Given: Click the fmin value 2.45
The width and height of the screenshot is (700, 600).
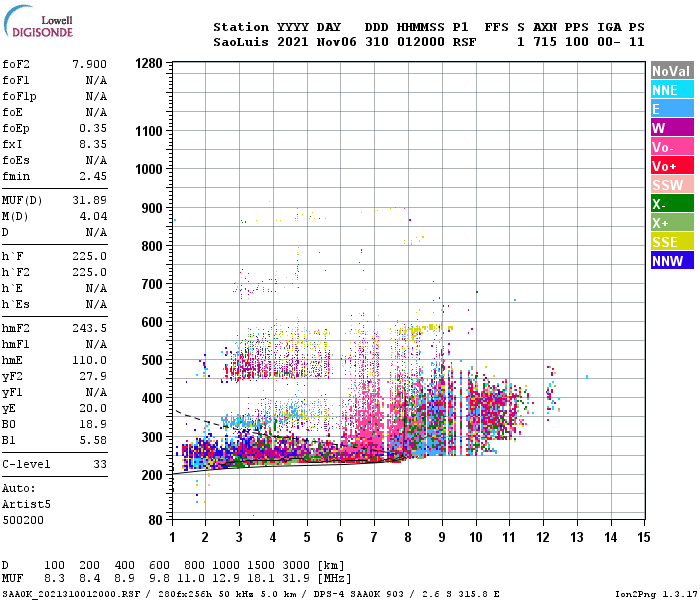Looking at the screenshot, I should coord(93,176).
